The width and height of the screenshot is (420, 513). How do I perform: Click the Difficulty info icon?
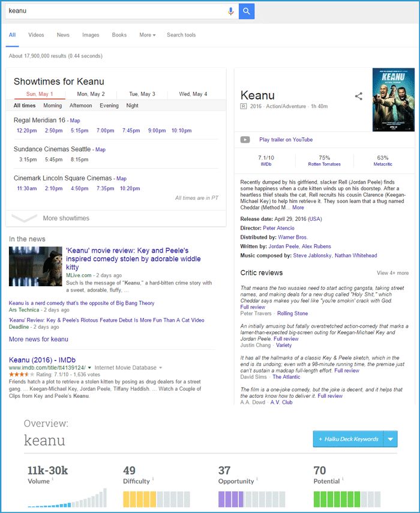(153, 479)
